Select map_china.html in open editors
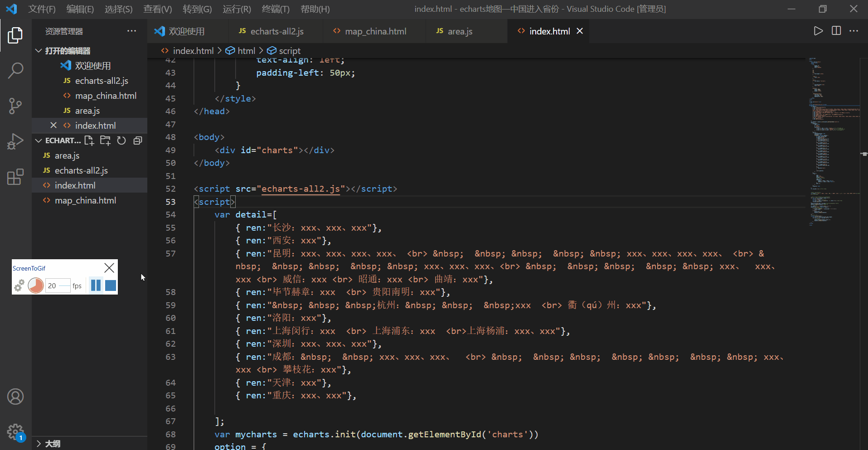The width and height of the screenshot is (868, 450). coord(90,96)
